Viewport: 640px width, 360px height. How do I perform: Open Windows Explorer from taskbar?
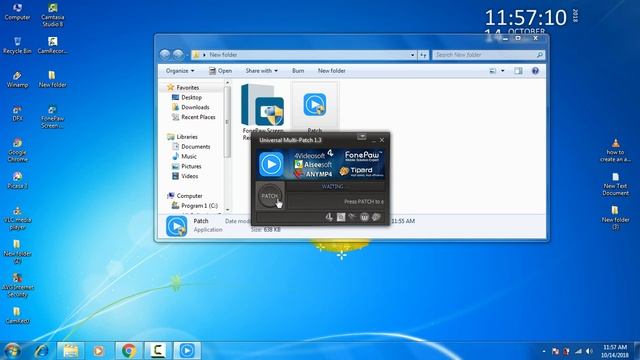click(70, 350)
